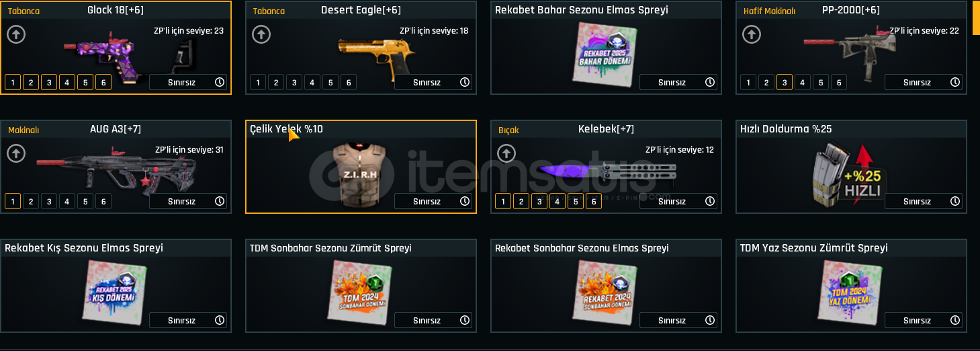Click the clock icon on Çelik Yelek card
Screen dimensions: 980x351
pos(464,201)
